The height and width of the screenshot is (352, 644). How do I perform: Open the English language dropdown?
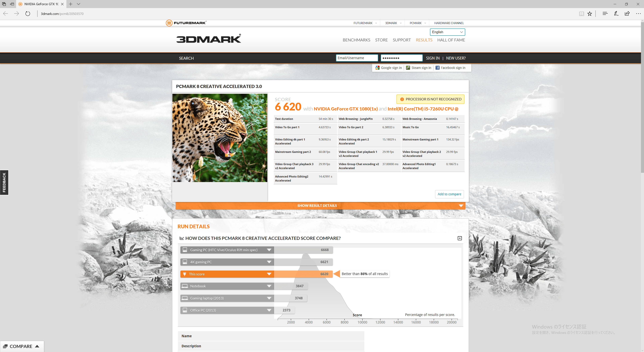[x=447, y=32]
